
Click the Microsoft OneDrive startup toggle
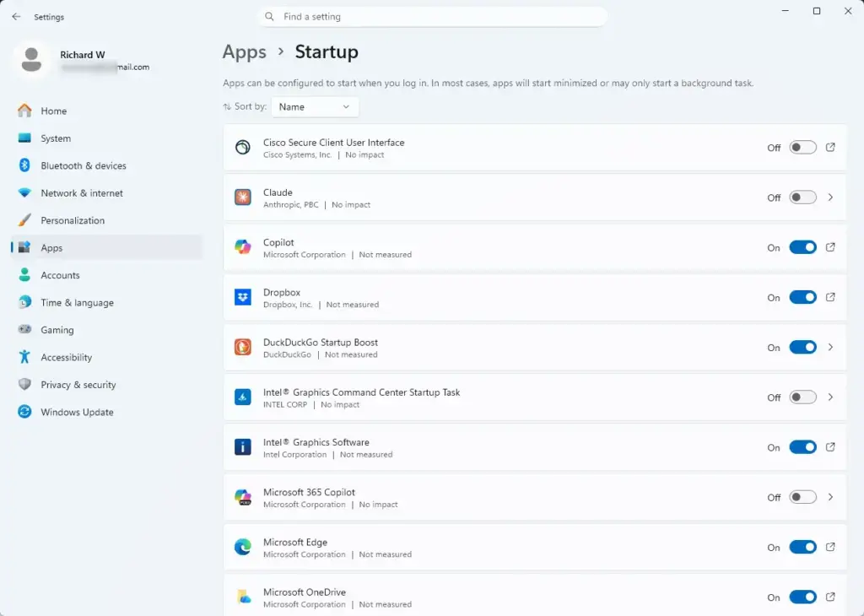802,597
